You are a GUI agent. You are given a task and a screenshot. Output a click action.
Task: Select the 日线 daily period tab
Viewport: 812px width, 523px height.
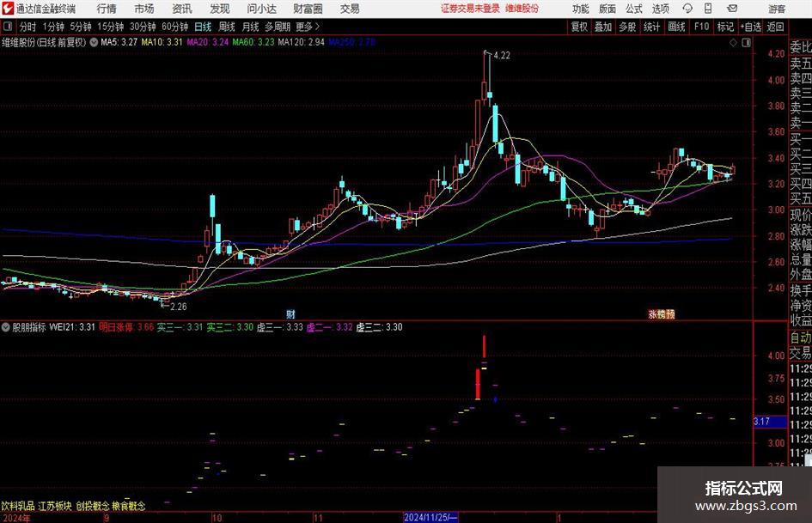point(203,27)
